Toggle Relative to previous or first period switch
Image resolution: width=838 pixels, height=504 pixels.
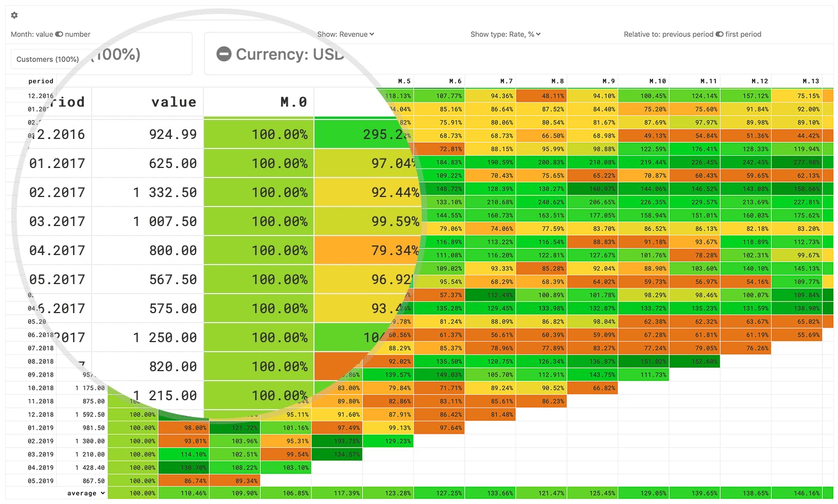pyautogui.click(x=720, y=34)
